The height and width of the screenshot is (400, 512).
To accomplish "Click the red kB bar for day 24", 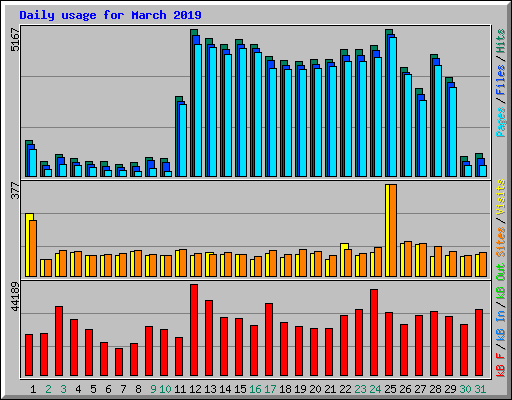I will (x=374, y=333).
